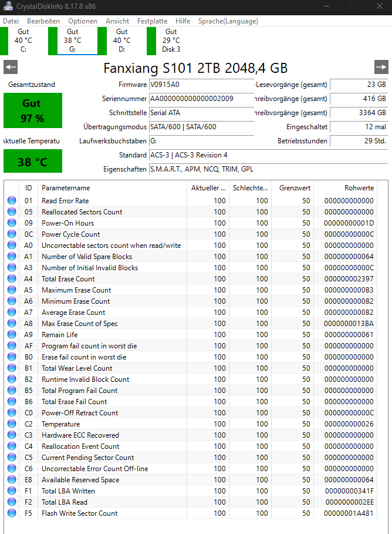Open the Hilfe menu
This screenshot has height=534, width=392.
click(183, 21)
